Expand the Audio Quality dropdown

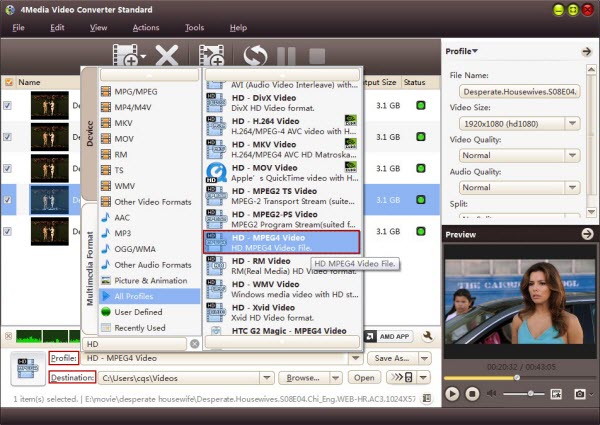click(573, 187)
